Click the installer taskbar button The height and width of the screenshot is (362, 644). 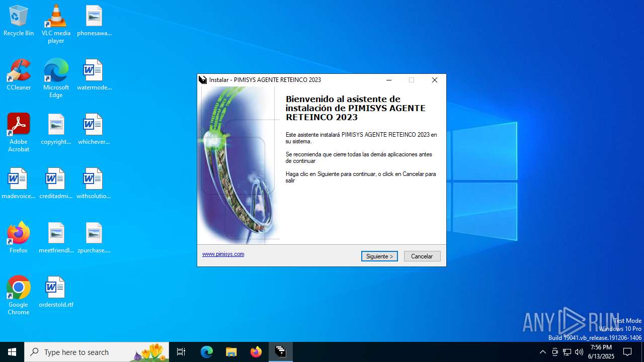(281, 352)
